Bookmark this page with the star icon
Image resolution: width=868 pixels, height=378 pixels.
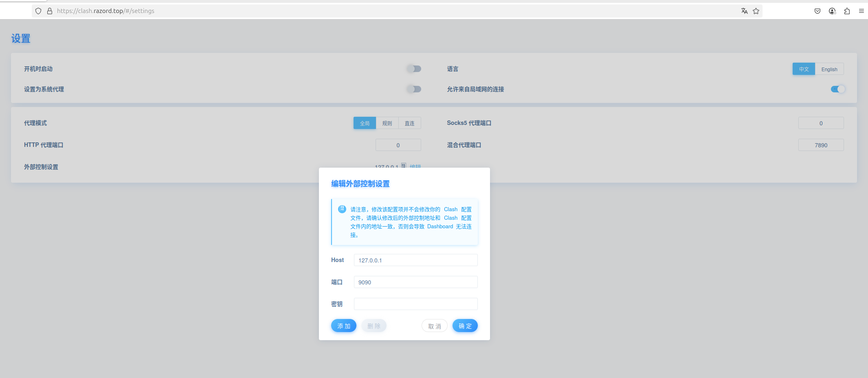click(x=756, y=11)
